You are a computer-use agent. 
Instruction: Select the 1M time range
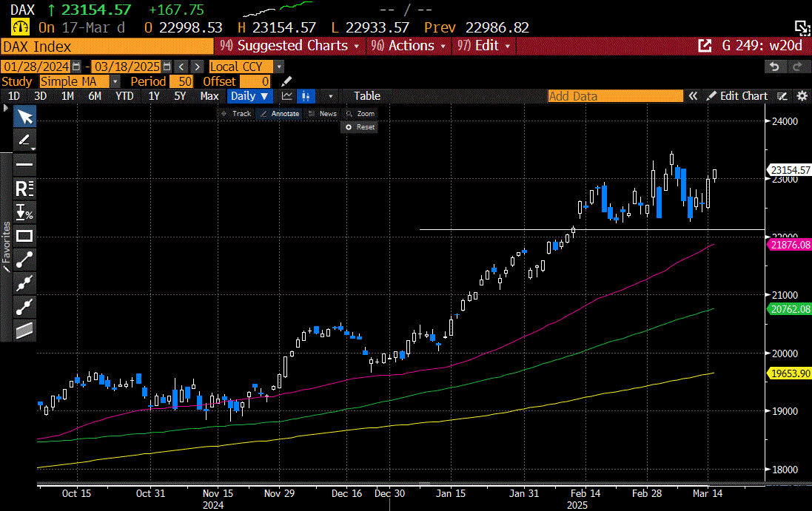[67, 96]
